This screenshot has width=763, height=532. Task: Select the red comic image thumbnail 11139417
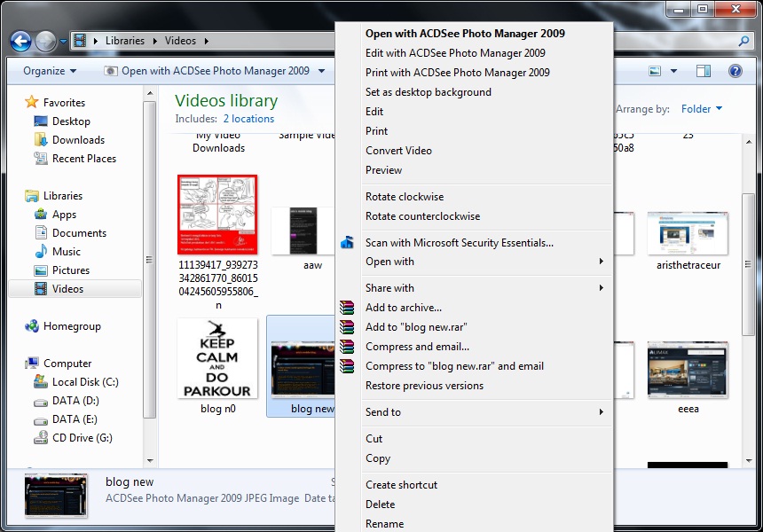point(217,215)
